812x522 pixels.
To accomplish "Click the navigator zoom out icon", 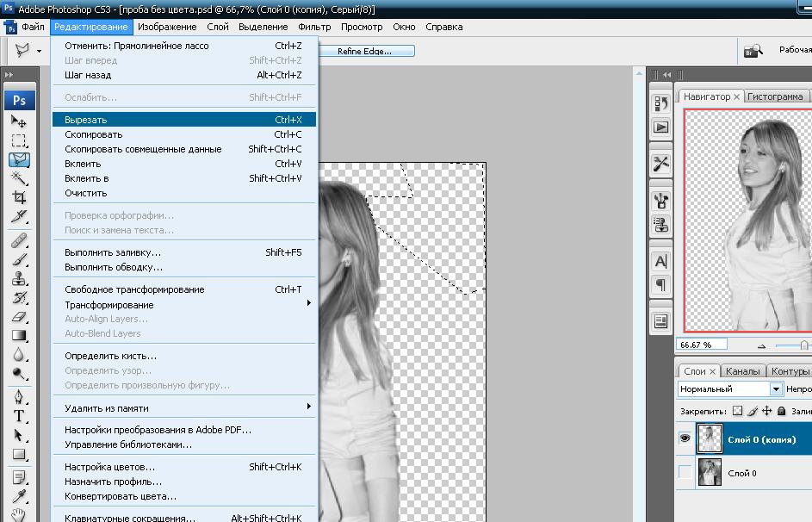I will (761, 346).
